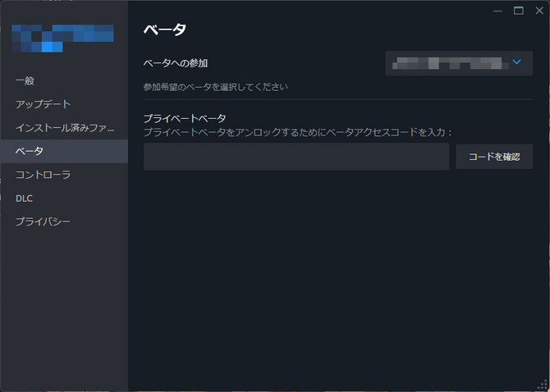Open the DLC section
This screenshot has width=550, height=392.
[24, 198]
